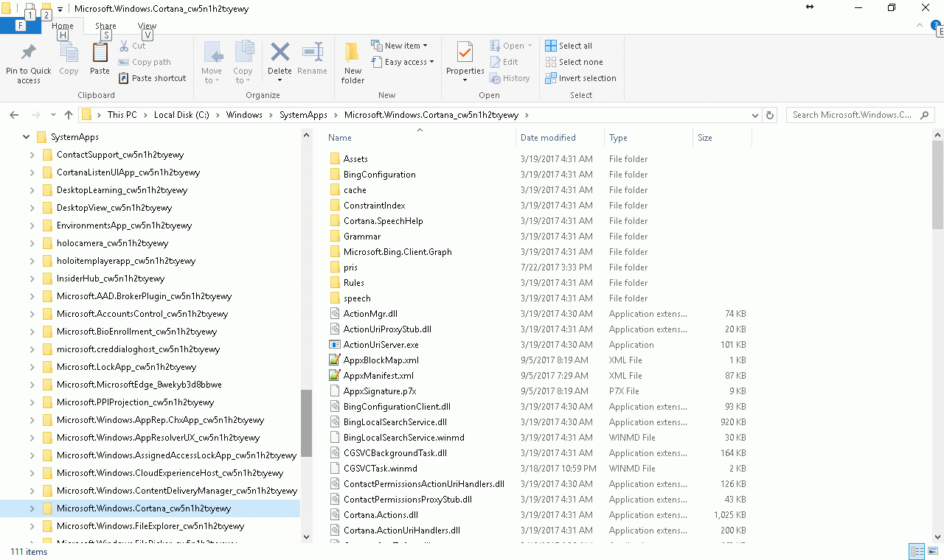Viewport: 944px width, 560px height.
Task: Click Select none in the ribbon
Action: pos(574,62)
